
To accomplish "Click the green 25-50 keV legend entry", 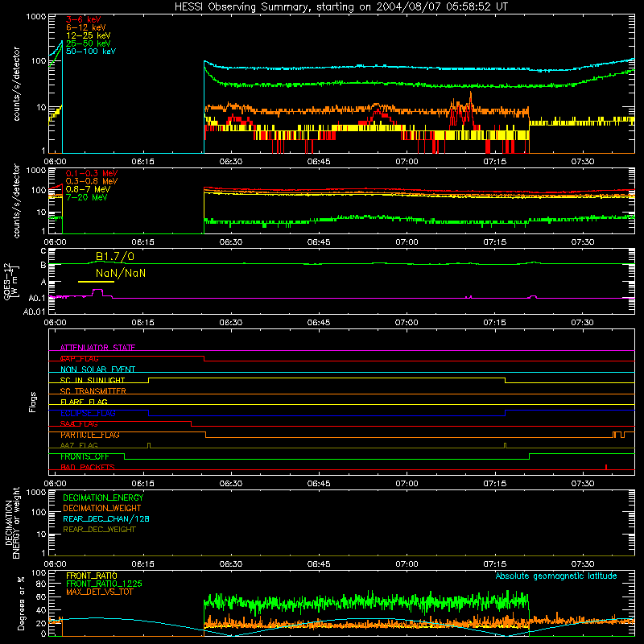I will (x=89, y=43).
